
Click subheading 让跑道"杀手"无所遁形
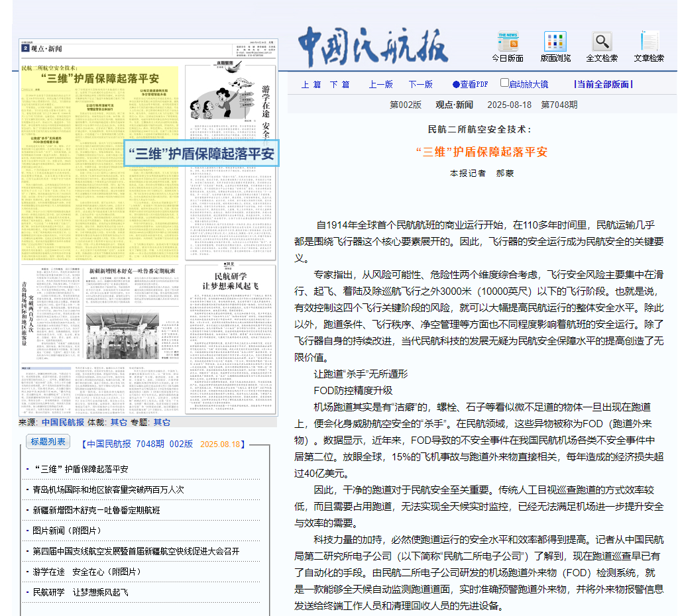point(361,374)
